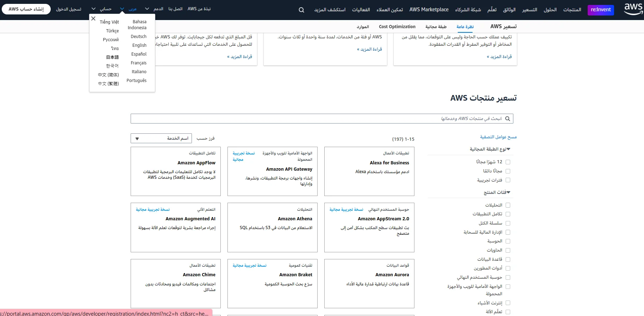
Task: Open the Amazon Athena product card
Action: coord(273,227)
